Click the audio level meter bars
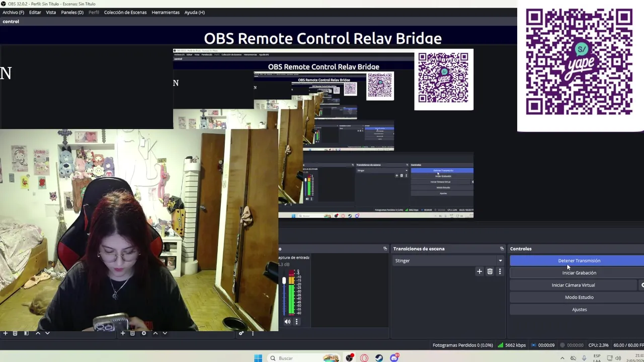Image resolution: width=644 pixels, height=362 pixels. pyautogui.click(x=291, y=293)
